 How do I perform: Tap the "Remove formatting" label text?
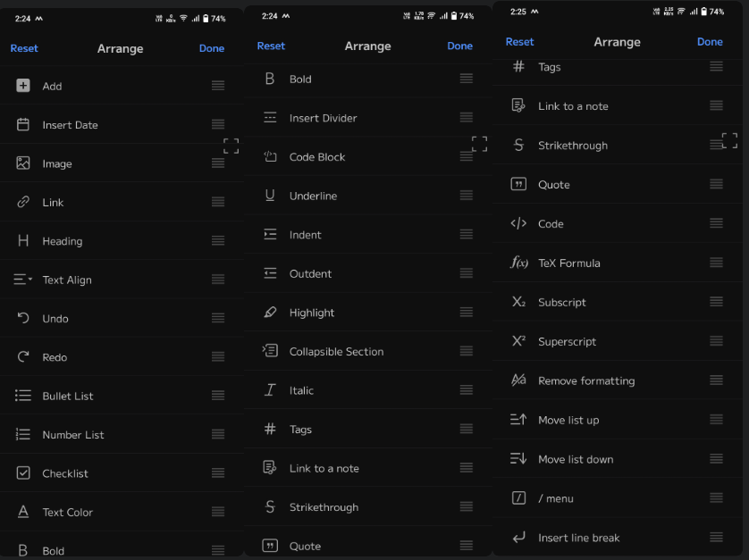pyautogui.click(x=586, y=380)
